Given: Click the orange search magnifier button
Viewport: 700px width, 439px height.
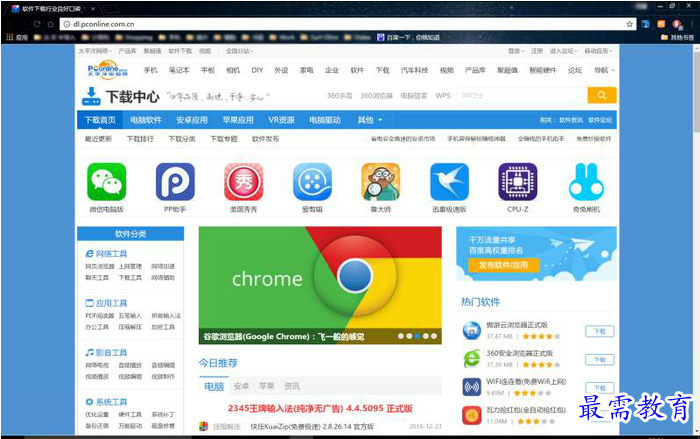Looking at the screenshot, I should [x=602, y=95].
